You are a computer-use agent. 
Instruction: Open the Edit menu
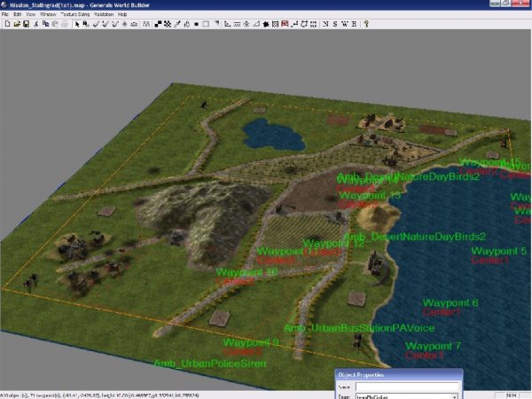18,15
